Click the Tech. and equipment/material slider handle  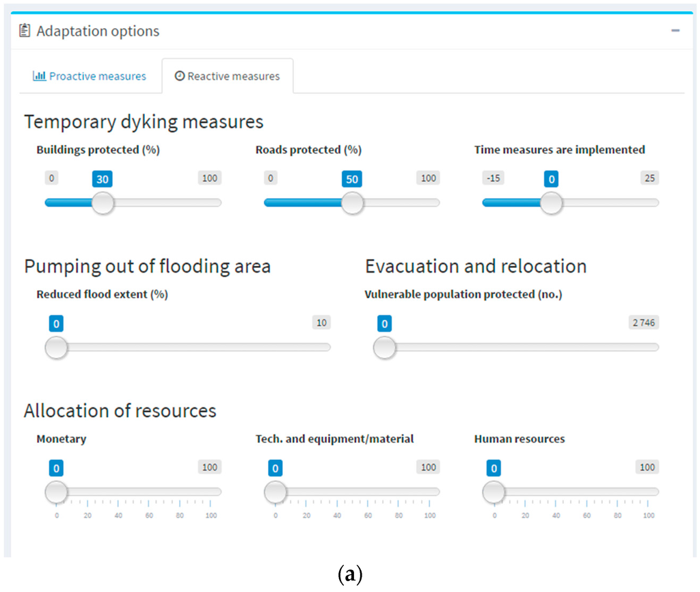pyautogui.click(x=275, y=492)
